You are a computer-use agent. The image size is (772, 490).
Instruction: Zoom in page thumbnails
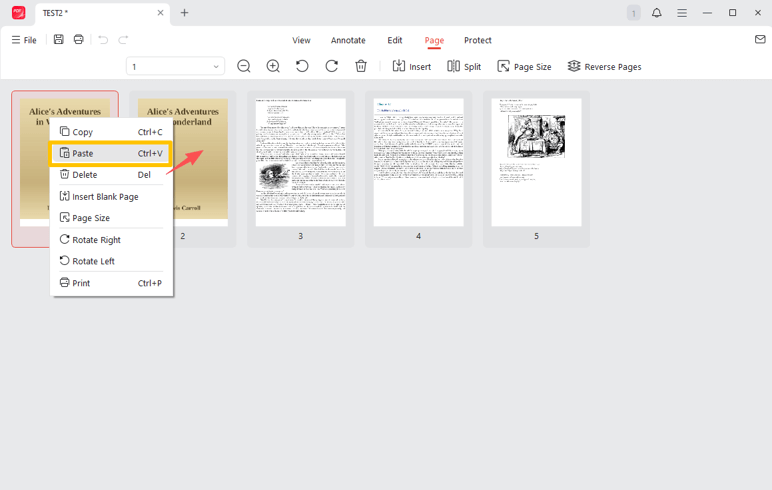tap(273, 66)
